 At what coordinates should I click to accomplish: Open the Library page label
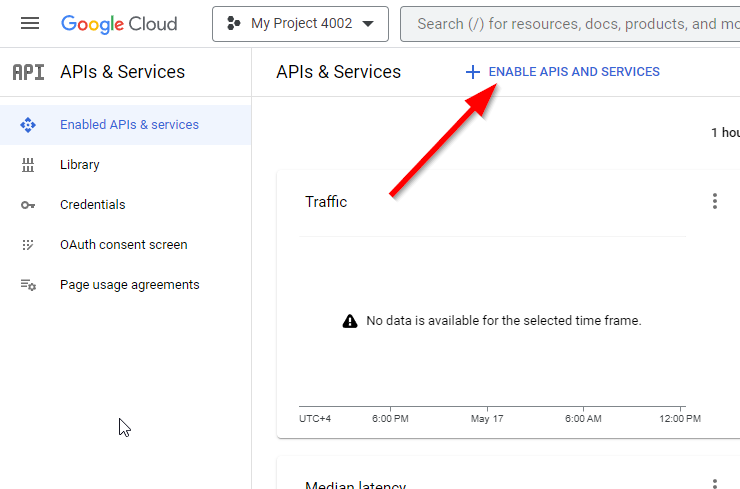pos(80,165)
